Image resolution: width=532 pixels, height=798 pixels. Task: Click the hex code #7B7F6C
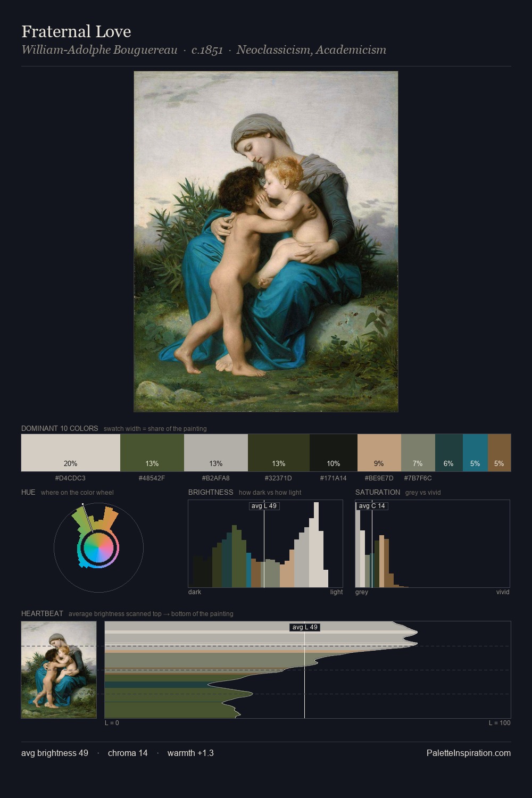tap(418, 478)
